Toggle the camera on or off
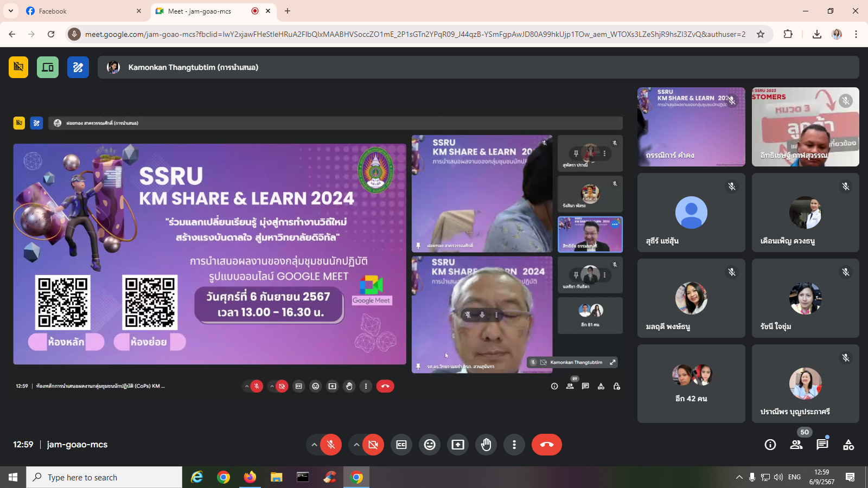The width and height of the screenshot is (868, 488). [x=373, y=445]
